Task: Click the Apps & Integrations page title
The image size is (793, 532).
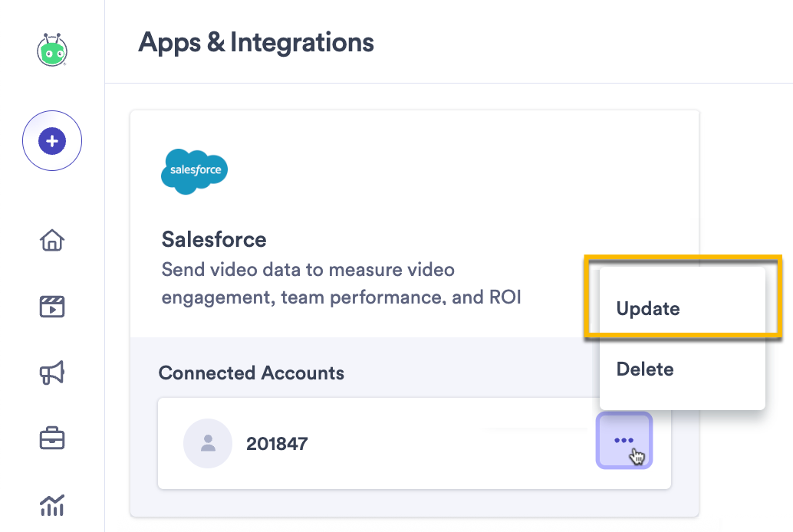Action: tap(256, 42)
